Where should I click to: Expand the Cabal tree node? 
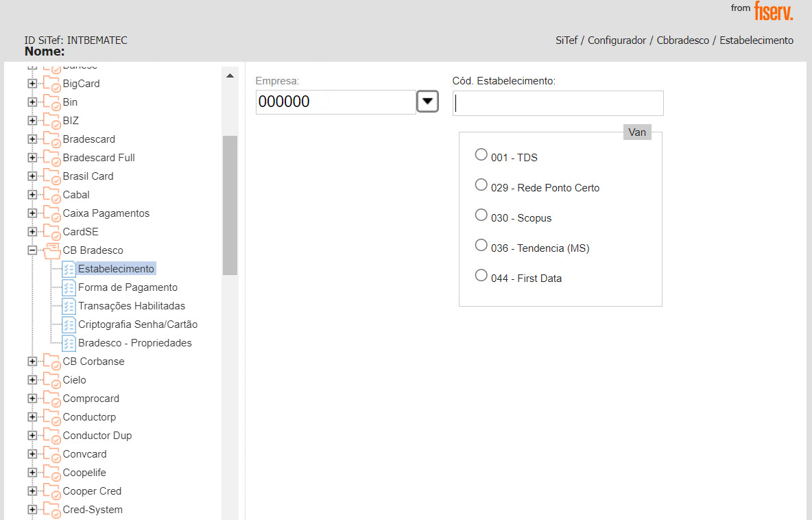pyautogui.click(x=32, y=195)
